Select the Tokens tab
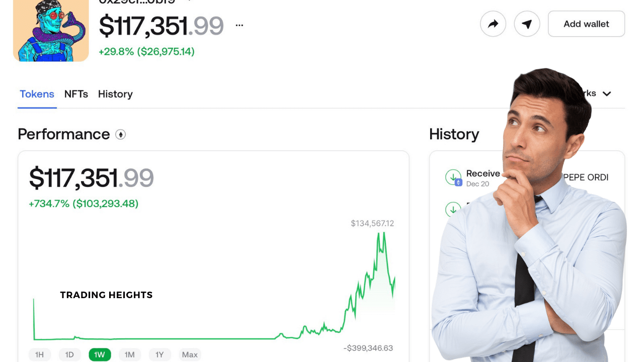Viewport: 644px width, 362px height. point(37,94)
